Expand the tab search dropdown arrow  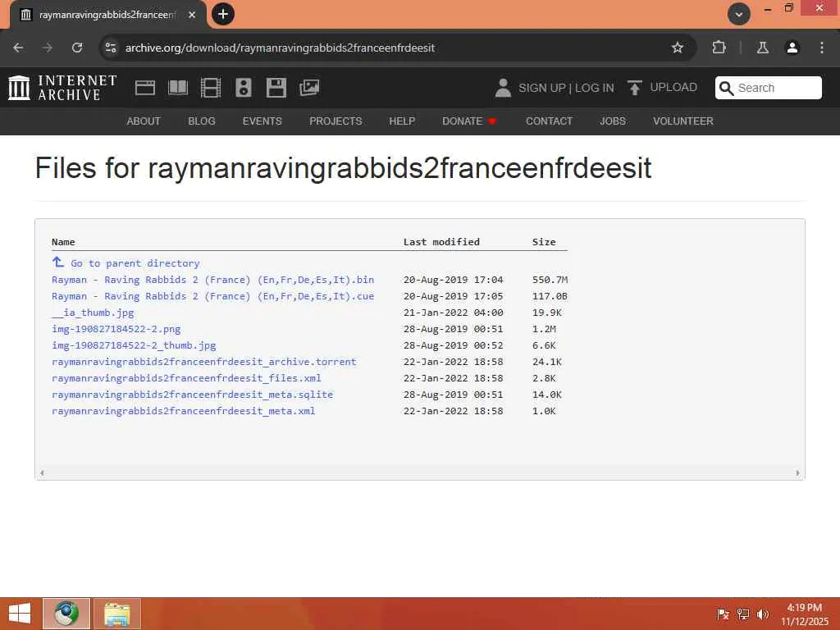pos(739,14)
